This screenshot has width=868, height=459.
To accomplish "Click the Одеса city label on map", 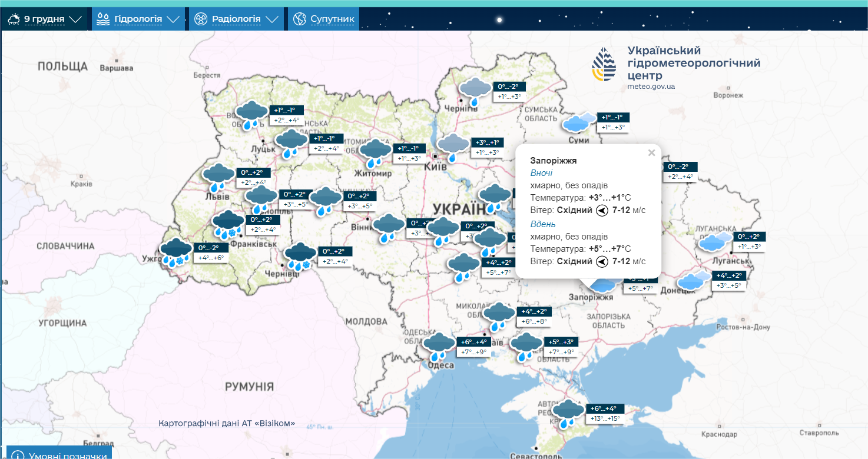I will [x=440, y=365].
